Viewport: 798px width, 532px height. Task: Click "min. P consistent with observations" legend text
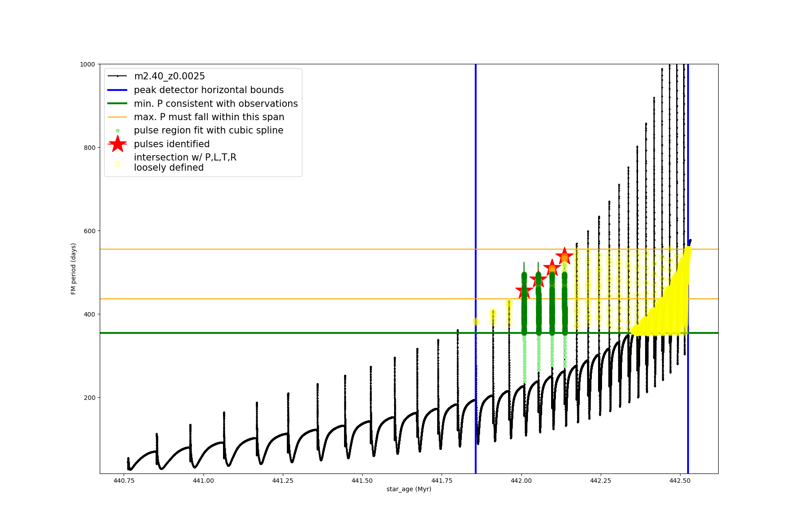tap(216, 104)
